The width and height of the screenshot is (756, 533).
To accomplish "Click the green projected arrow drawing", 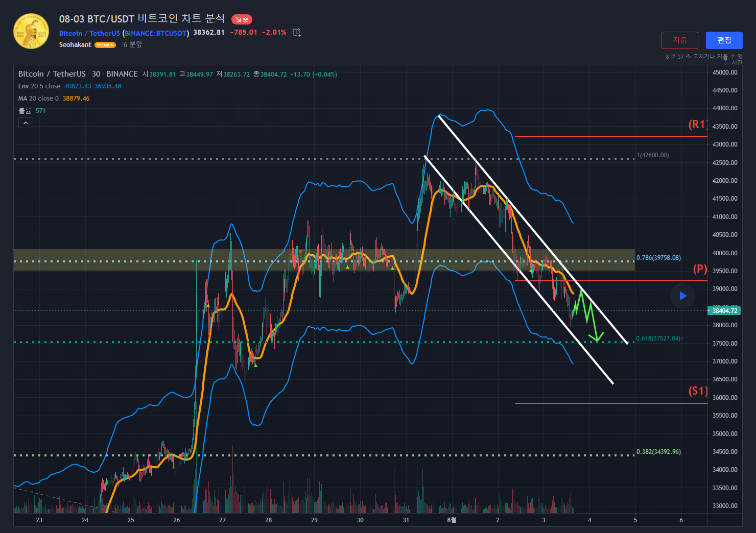I will (x=589, y=315).
